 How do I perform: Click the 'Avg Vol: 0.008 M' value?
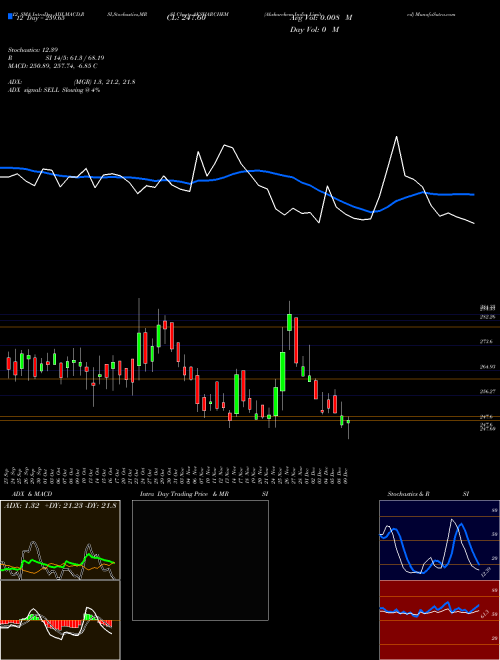tap(321, 18)
